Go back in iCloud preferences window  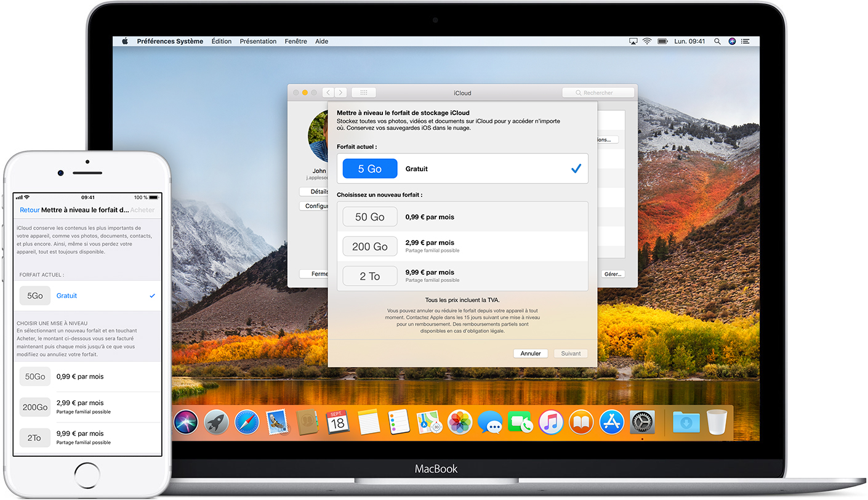pyautogui.click(x=328, y=92)
